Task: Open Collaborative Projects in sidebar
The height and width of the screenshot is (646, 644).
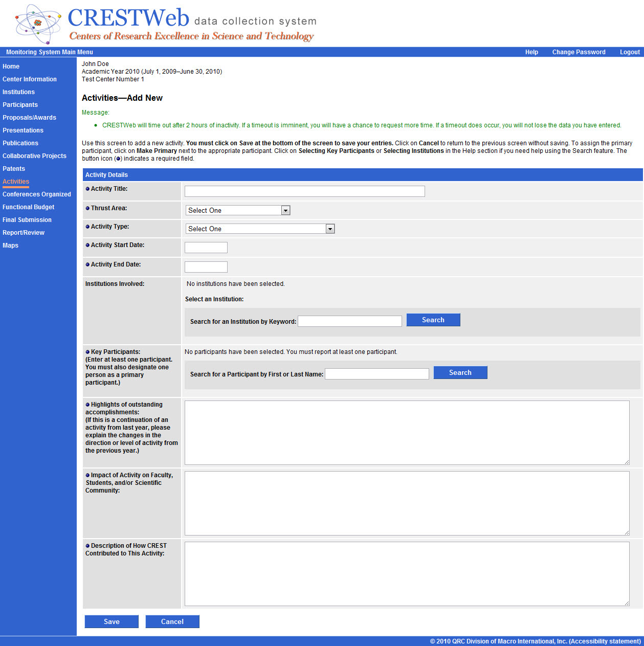Action: coord(34,156)
